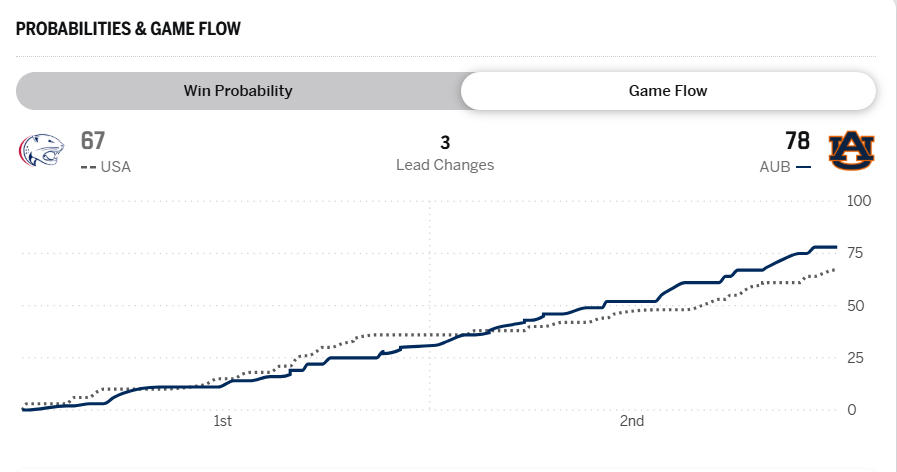Click the Auburn Tigers logo
The width and height of the screenshot is (897, 472).
pos(852,151)
